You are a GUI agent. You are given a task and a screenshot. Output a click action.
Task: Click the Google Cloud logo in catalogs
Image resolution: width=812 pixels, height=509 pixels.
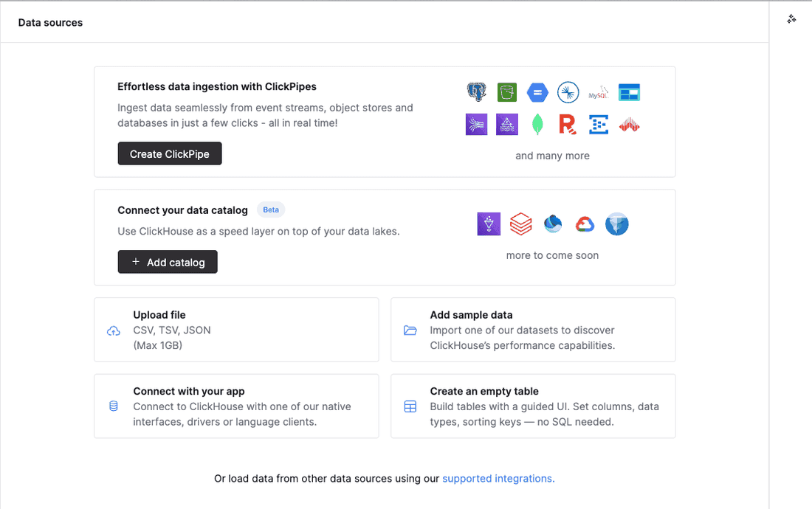(x=585, y=224)
